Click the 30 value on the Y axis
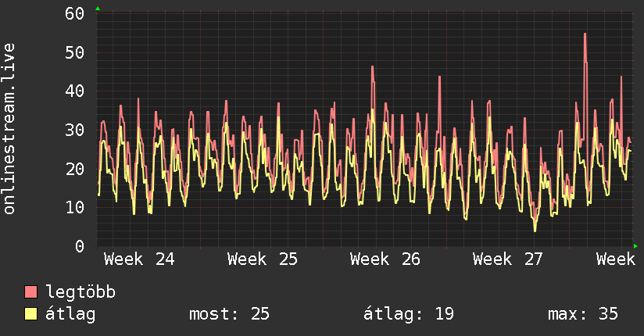 pyautogui.click(x=74, y=130)
